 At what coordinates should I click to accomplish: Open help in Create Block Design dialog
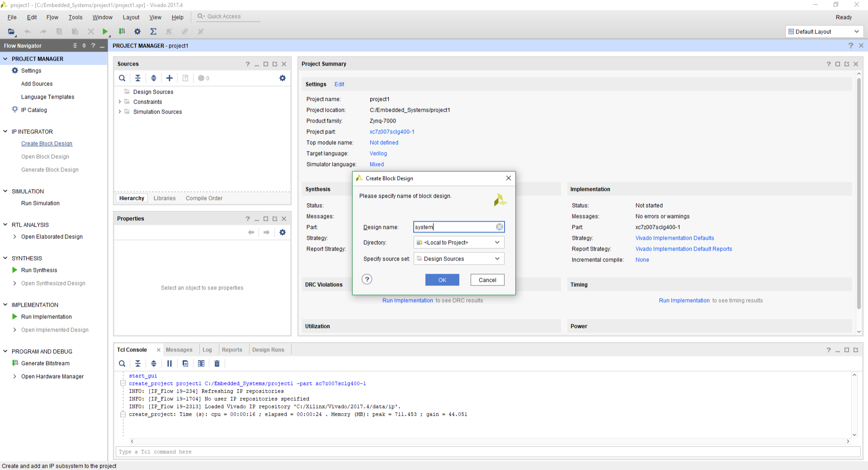pyautogui.click(x=367, y=280)
